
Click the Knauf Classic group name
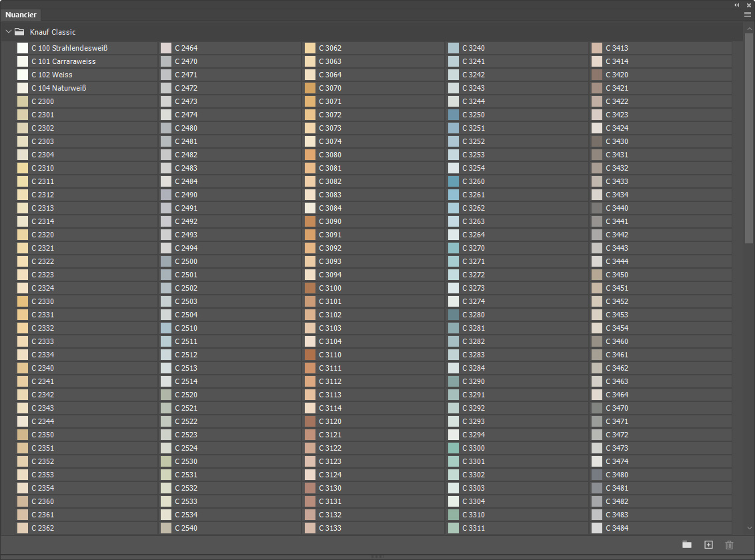[53, 32]
